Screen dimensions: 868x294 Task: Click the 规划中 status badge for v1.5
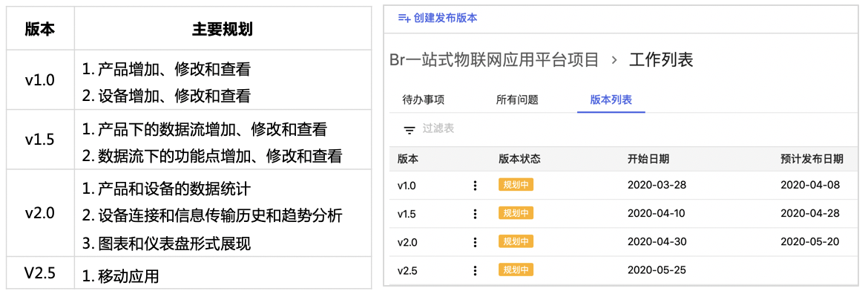[x=516, y=213]
